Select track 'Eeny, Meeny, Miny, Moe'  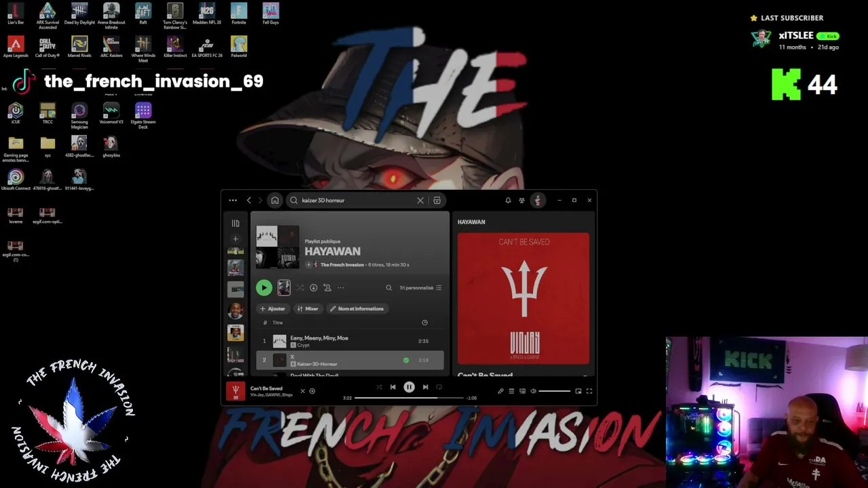click(x=350, y=341)
